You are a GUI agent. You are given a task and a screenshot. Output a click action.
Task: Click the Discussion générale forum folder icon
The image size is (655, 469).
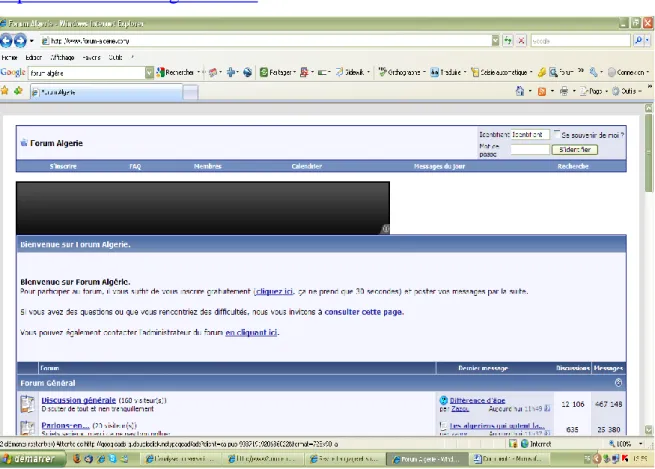coord(28,404)
